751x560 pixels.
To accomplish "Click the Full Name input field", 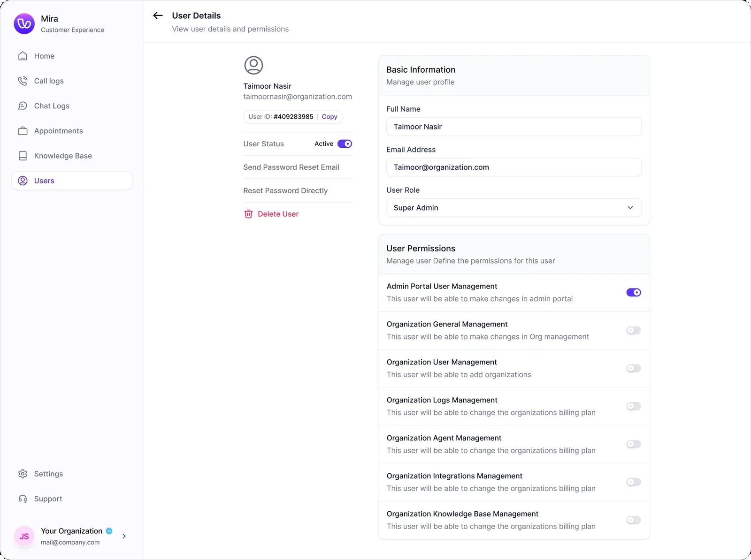I will point(514,127).
